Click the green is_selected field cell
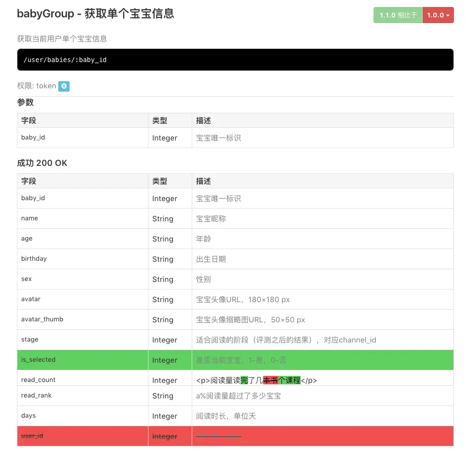This screenshot has width=476, height=452. [x=83, y=360]
